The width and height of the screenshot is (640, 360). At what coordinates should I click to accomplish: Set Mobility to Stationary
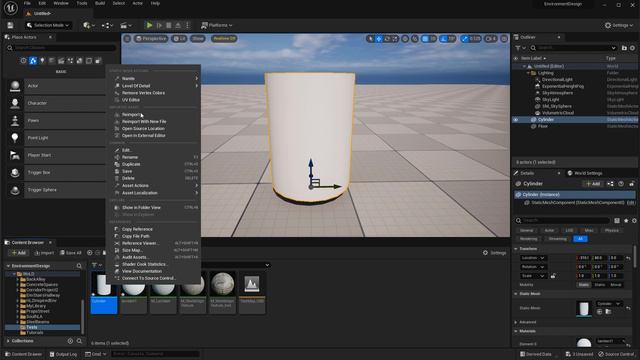click(x=600, y=285)
